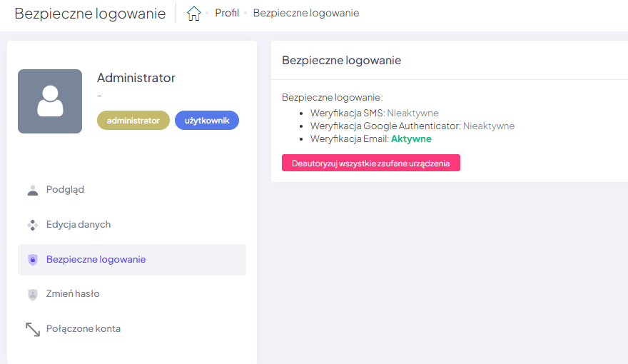The width and height of the screenshot is (628, 364).
Task: Click the Weryfikacja SMS Nieaktywne status
Action: point(412,113)
